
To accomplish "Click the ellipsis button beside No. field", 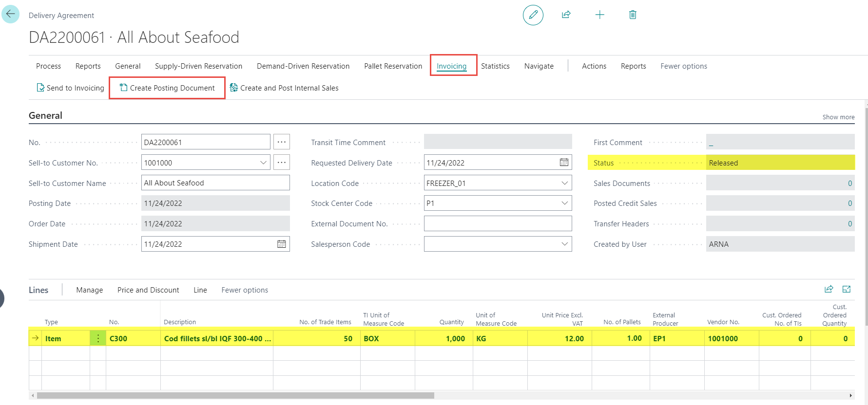I will [282, 142].
